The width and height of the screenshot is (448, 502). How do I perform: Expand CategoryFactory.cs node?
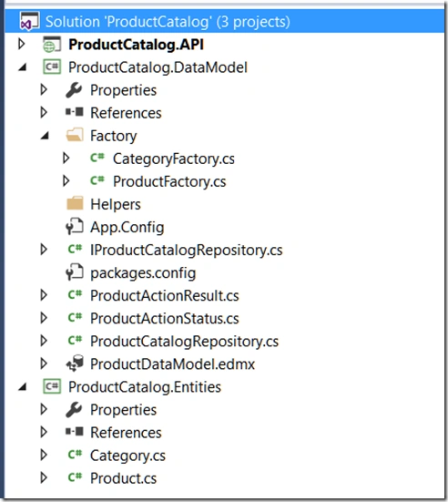click(x=66, y=159)
